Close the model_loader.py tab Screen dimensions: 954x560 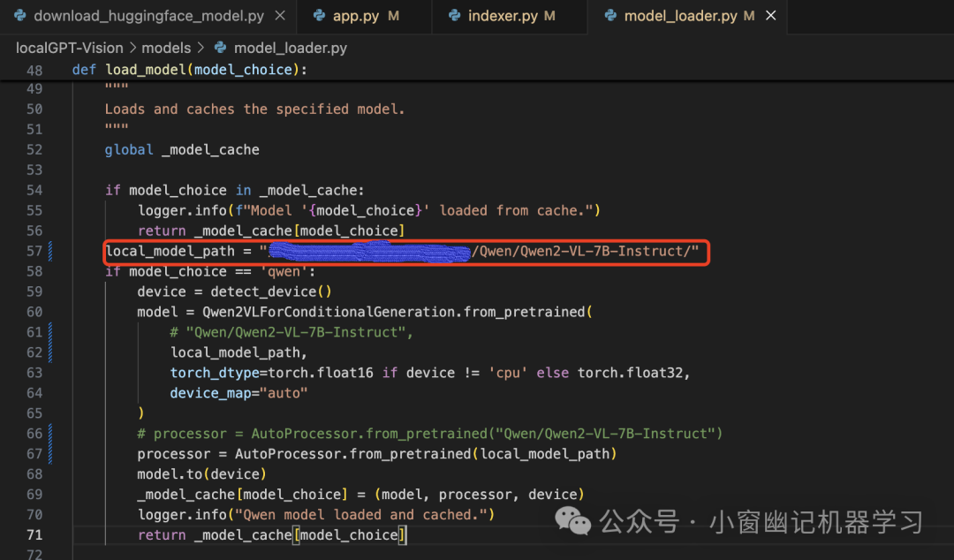point(771,16)
